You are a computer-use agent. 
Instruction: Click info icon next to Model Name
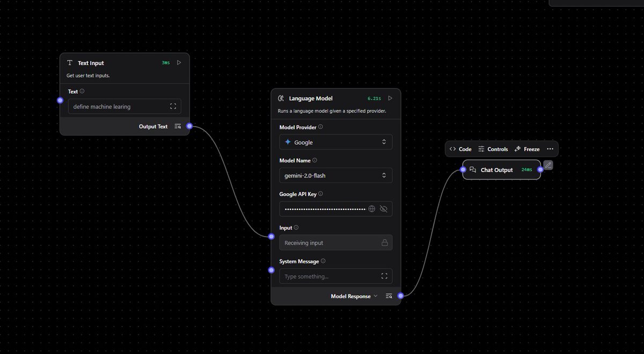tap(314, 160)
